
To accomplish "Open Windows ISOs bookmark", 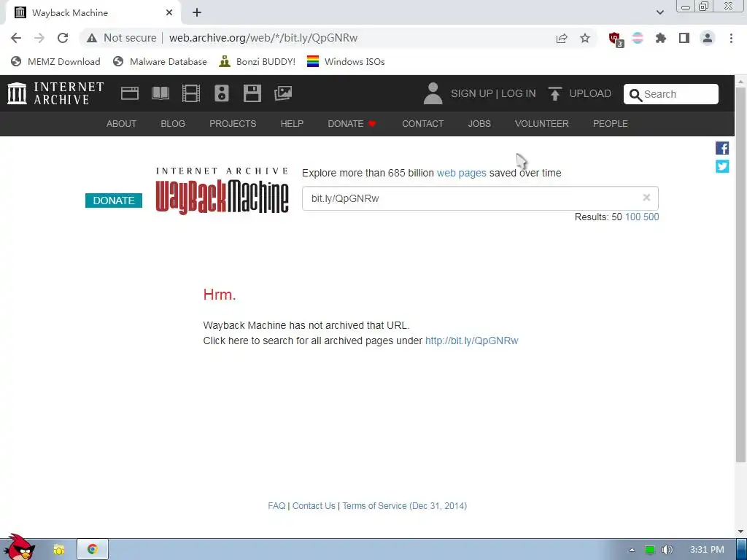I will 346,61.
